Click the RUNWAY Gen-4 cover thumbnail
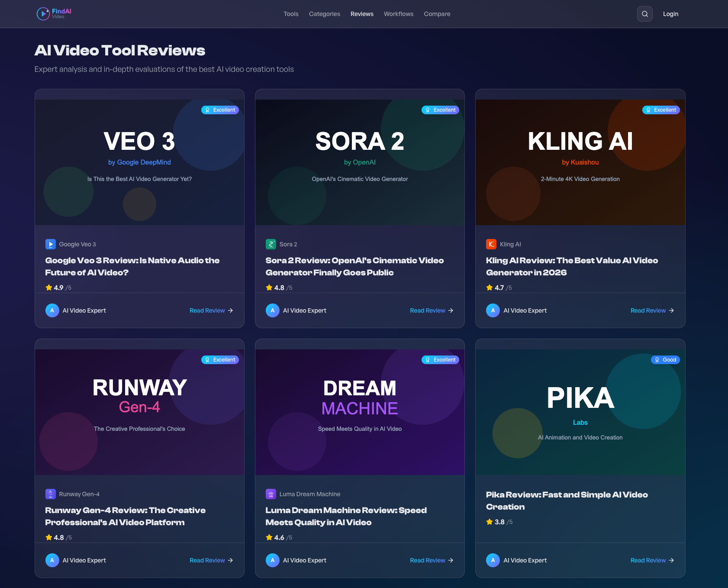Image resolution: width=728 pixels, height=588 pixels. coord(139,412)
